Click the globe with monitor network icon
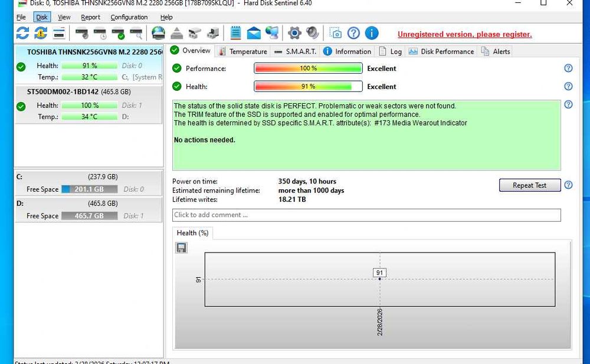Image resolution: width=590 pixels, height=364 pixels. tap(272, 33)
